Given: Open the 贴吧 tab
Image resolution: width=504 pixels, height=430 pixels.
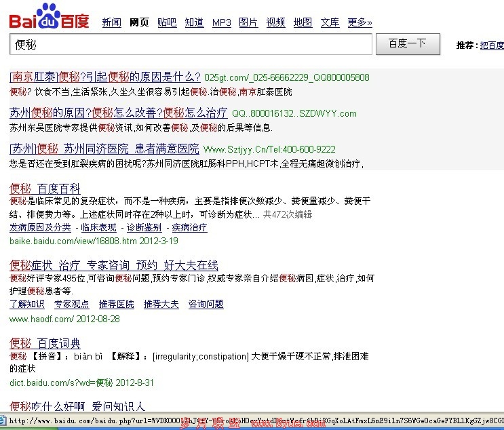Looking at the screenshot, I should click(167, 22).
